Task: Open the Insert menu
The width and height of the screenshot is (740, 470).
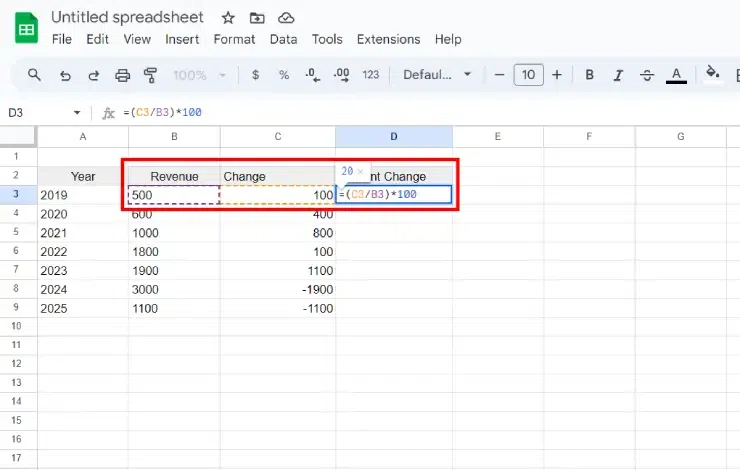Action: click(x=182, y=39)
